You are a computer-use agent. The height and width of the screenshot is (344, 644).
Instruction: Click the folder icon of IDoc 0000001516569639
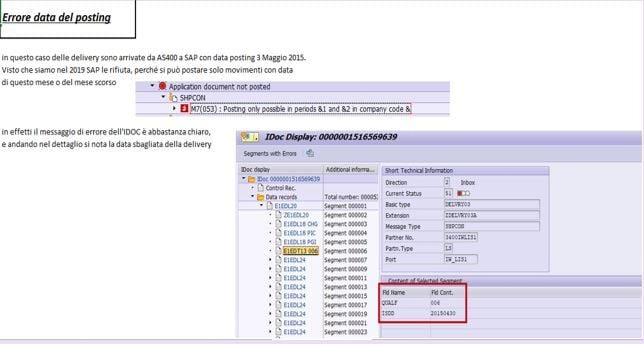252,179
